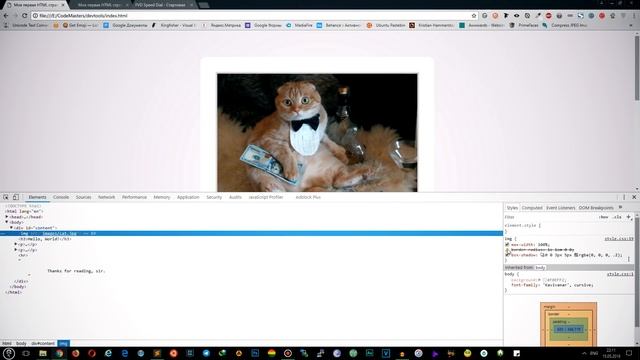Open the notification center icon

tap(629, 353)
